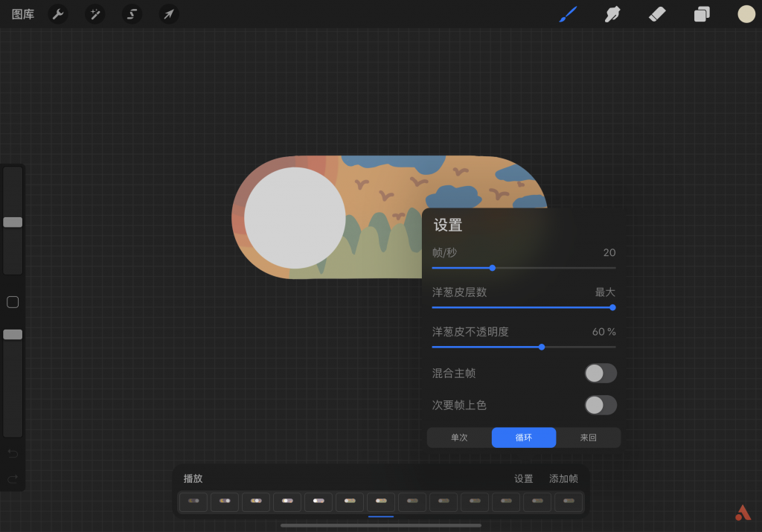Viewport: 762px width, 532px height.
Task: Click the 帧/秒 slider handle
Action: point(493,268)
